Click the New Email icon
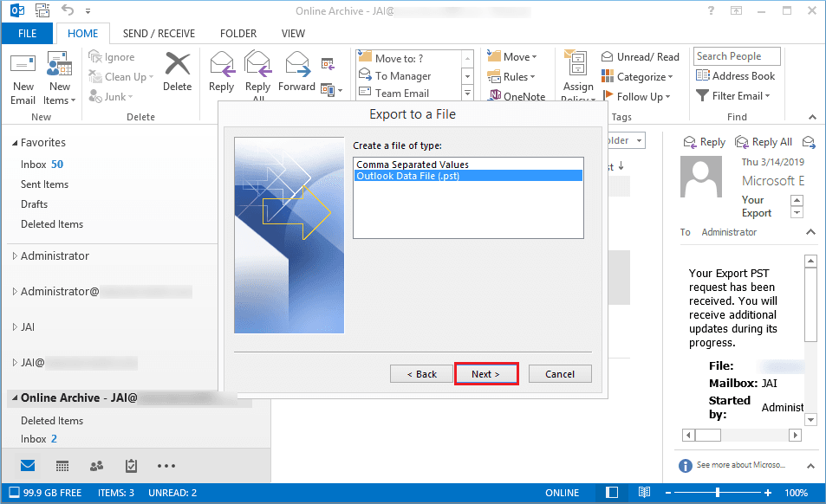Screen dimensions: 826x504 pyautogui.click(x=23, y=64)
